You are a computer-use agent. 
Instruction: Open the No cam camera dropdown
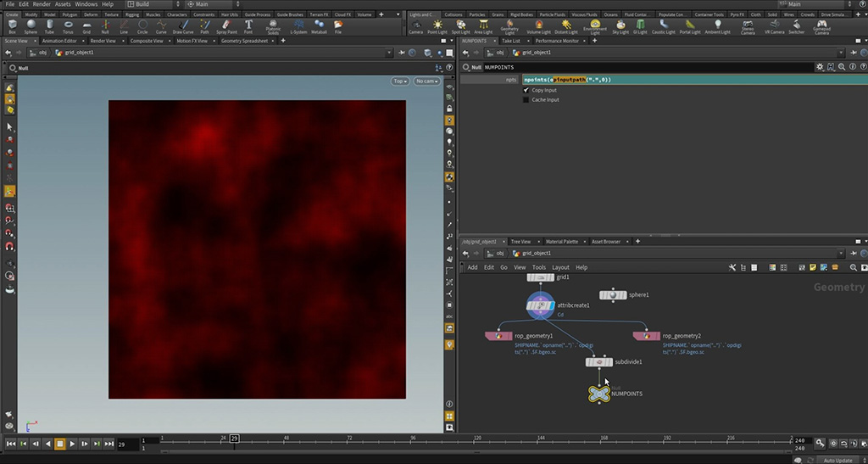tap(426, 81)
